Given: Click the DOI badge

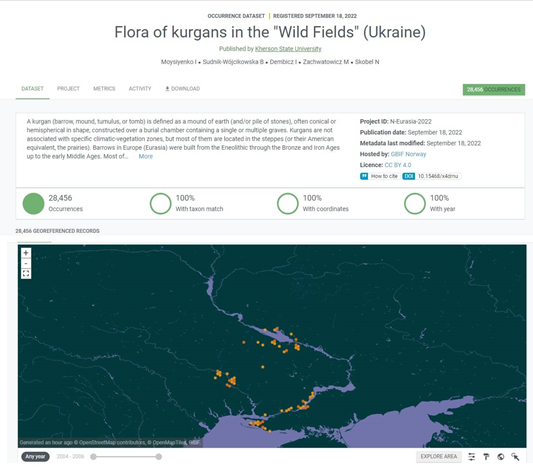Looking at the screenshot, I should pyautogui.click(x=409, y=176).
